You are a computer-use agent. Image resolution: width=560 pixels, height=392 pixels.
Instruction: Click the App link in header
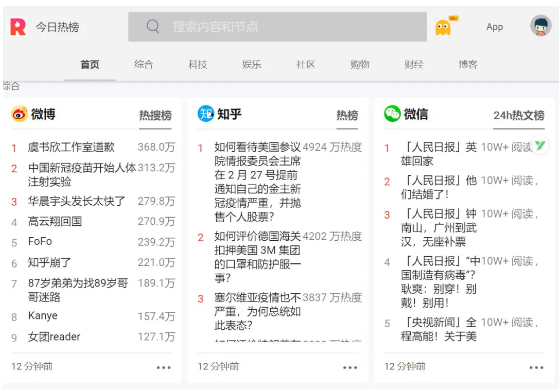495,27
